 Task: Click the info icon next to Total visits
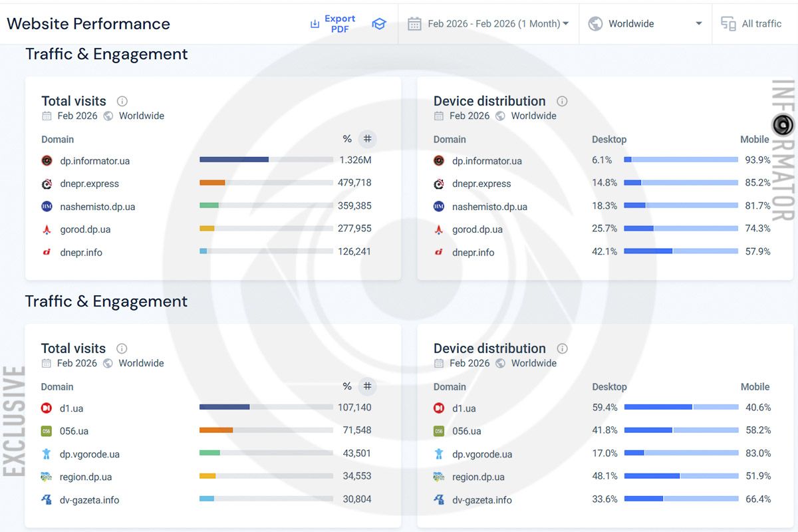122,101
